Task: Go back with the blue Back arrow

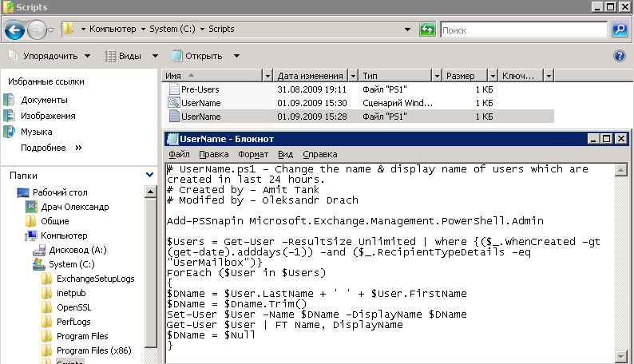Action: point(14,30)
